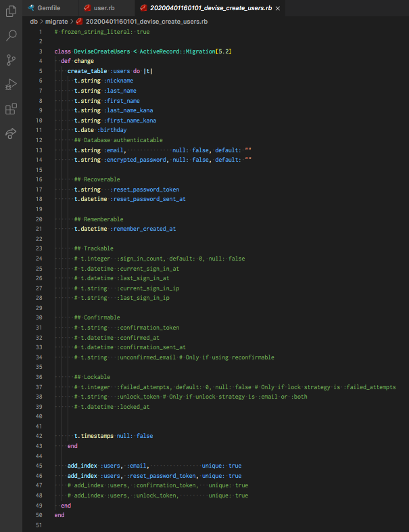Screen dimensions: 409x532
Task: Click '## Trackable' comment
Action: [93, 248]
